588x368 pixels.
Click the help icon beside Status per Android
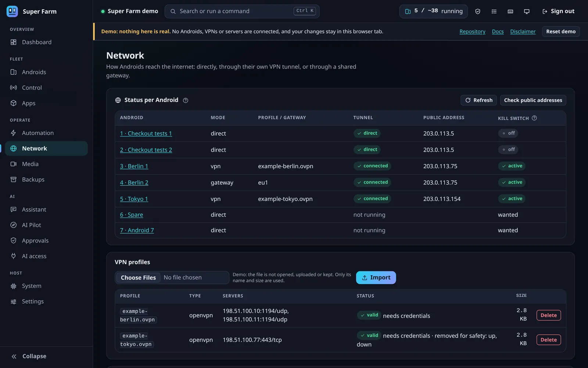coord(186,100)
